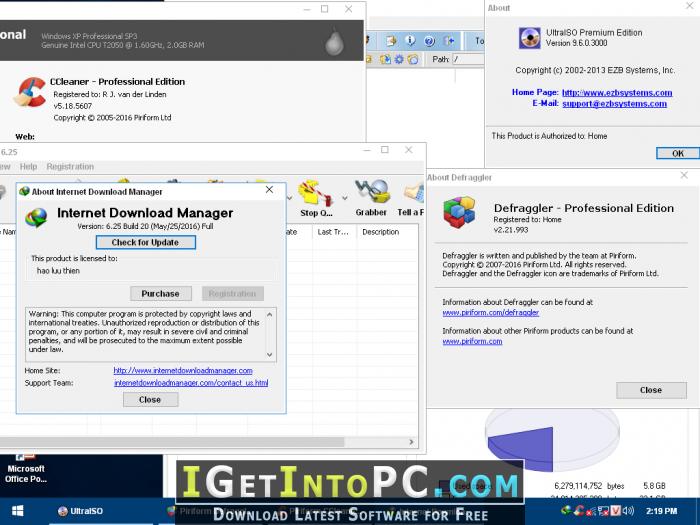Open the Registration menu in IDM
This screenshot has height=525, width=700.
coord(70,167)
